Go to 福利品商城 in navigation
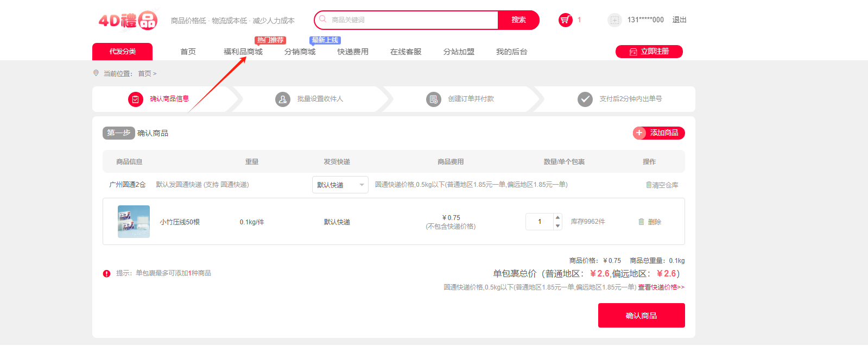868x358 pixels. 243,52
